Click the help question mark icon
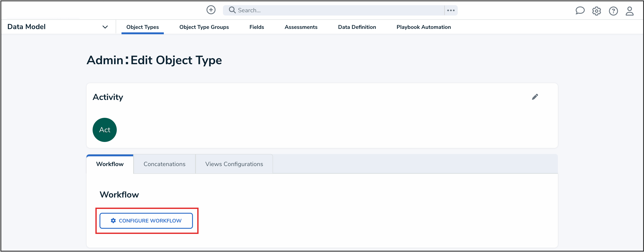Image resolution: width=644 pixels, height=252 pixels. [613, 11]
